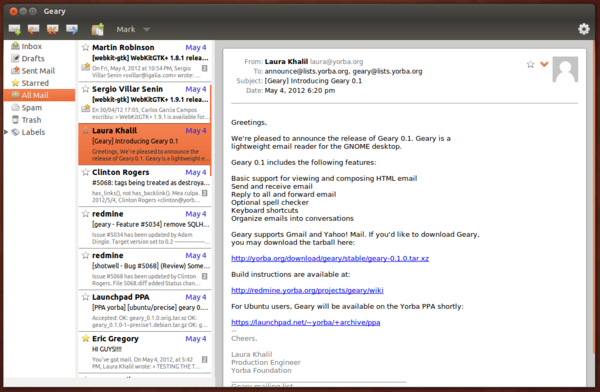Click the compose new message icon
Image resolution: width=600 pixels, height=392 pixels.
(15, 29)
